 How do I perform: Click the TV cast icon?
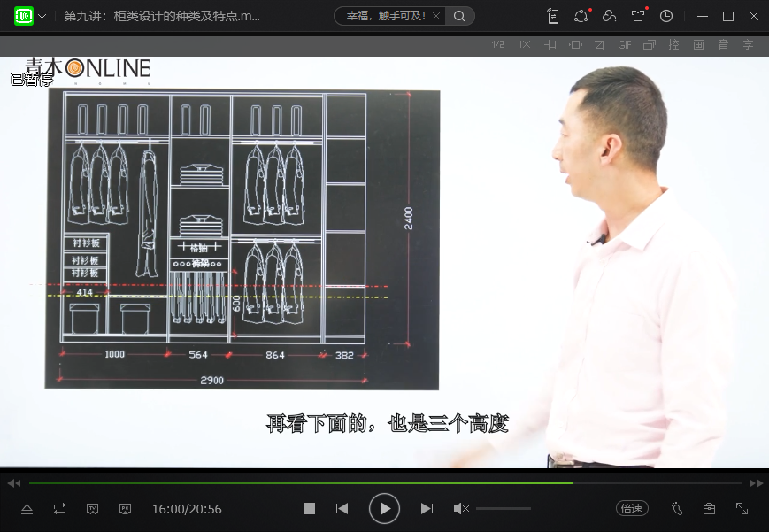(x=92, y=509)
